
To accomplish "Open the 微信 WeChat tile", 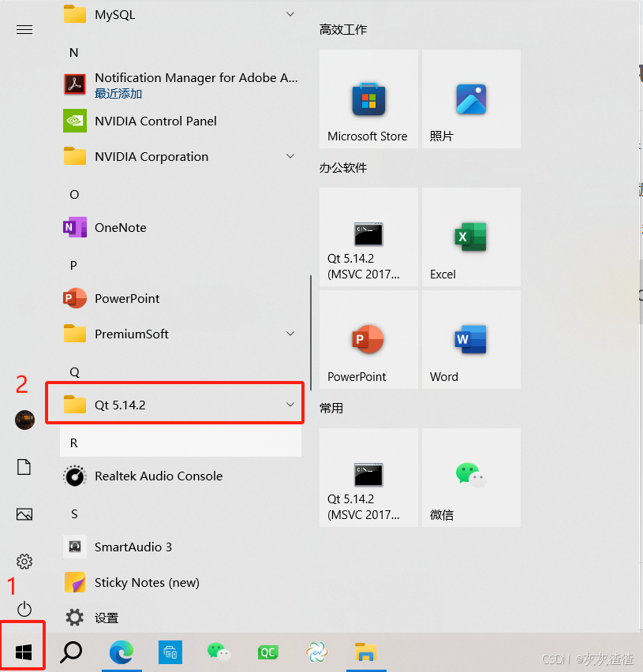I will [x=472, y=477].
